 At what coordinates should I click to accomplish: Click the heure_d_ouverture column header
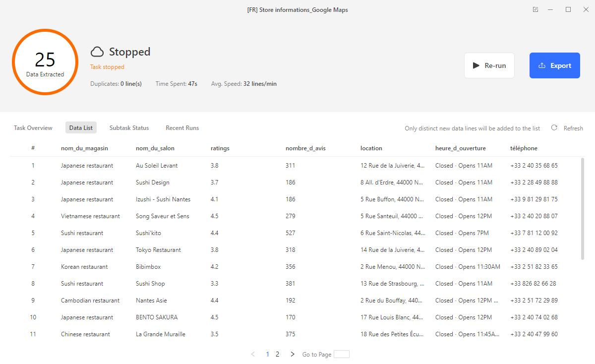(x=461, y=148)
